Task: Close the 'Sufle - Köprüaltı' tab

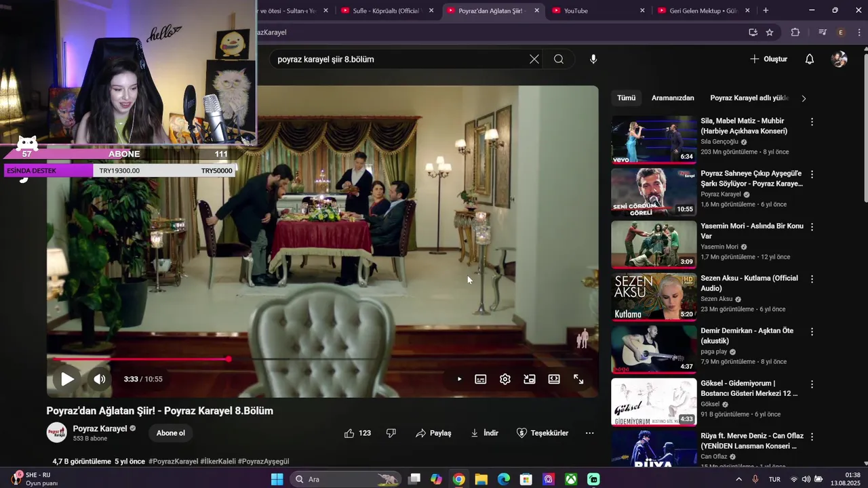Action: (431, 11)
